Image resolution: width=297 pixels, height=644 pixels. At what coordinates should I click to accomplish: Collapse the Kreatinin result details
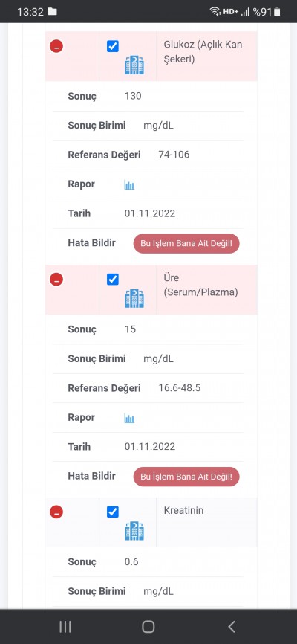[56, 512]
